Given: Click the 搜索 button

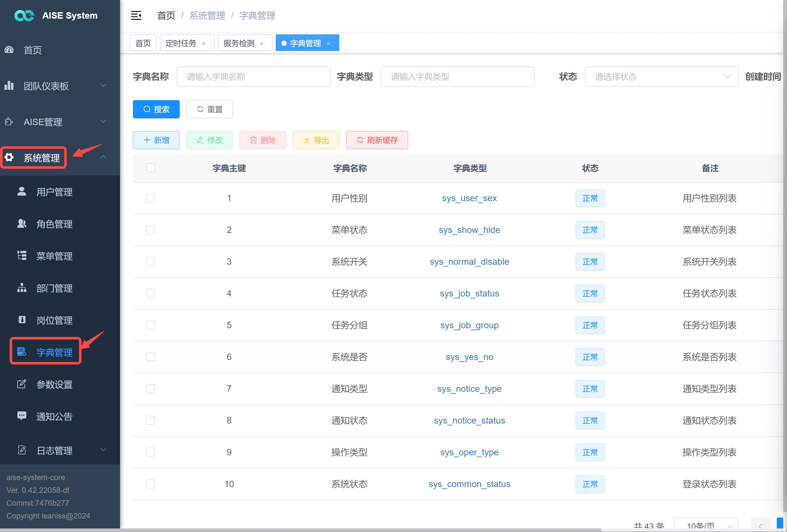Looking at the screenshot, I should tap(156, 109).
